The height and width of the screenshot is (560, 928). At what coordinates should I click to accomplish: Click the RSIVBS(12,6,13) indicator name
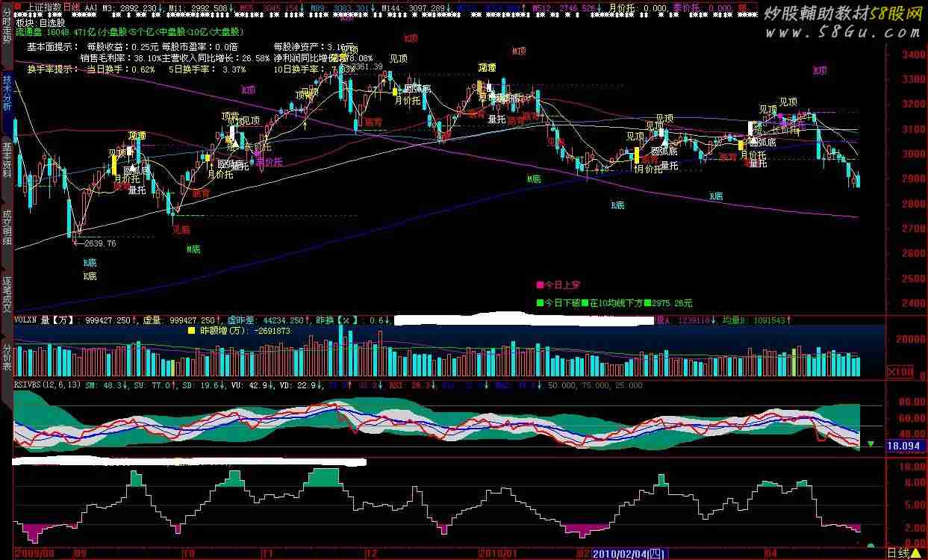pos(48,385)
